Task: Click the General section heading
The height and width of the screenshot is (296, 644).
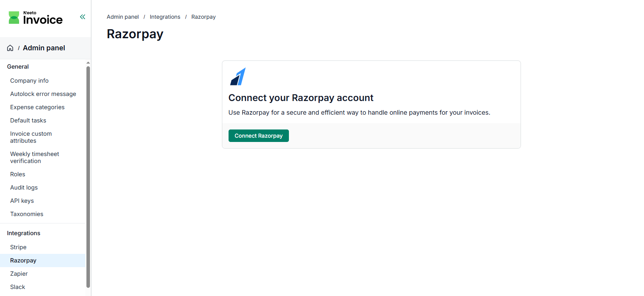Action: coord(18,67)
